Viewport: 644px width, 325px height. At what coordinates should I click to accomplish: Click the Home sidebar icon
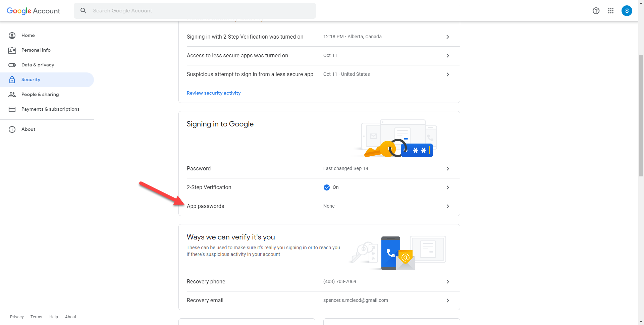12,36
